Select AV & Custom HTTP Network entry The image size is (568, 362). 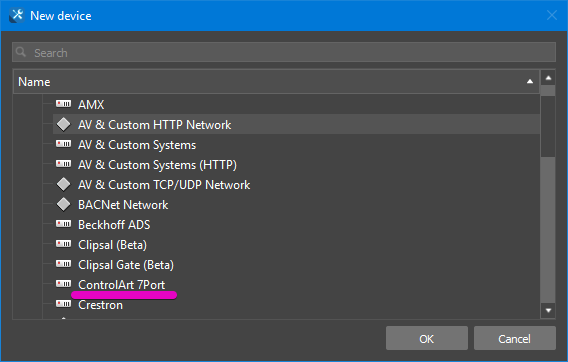(x=155, y=125)
